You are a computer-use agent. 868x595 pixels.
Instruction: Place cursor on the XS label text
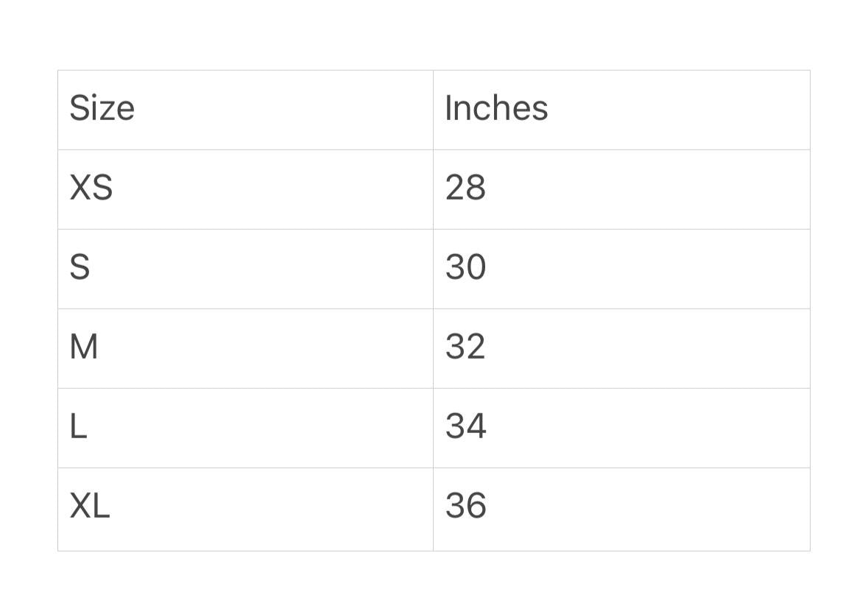(91, 188)
